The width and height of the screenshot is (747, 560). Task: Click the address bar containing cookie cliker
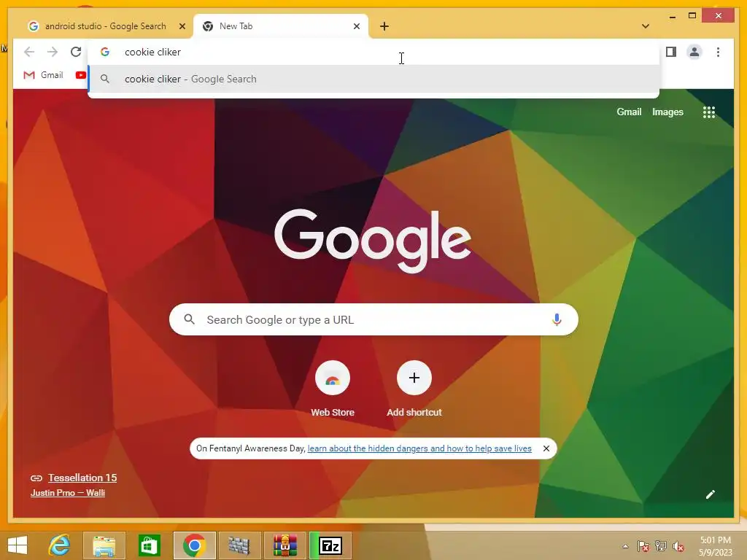point(374,52)
